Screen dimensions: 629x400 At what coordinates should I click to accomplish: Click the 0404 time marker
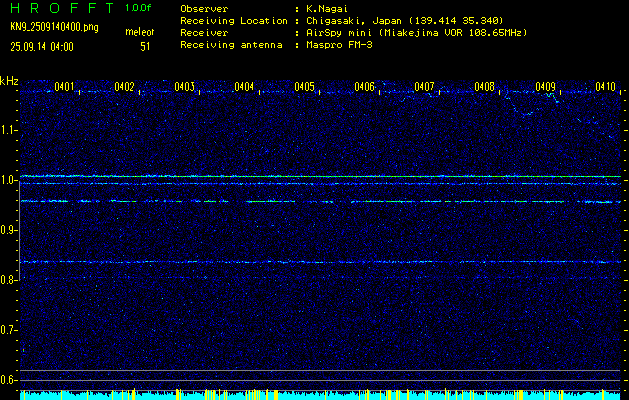pos(244,86)
